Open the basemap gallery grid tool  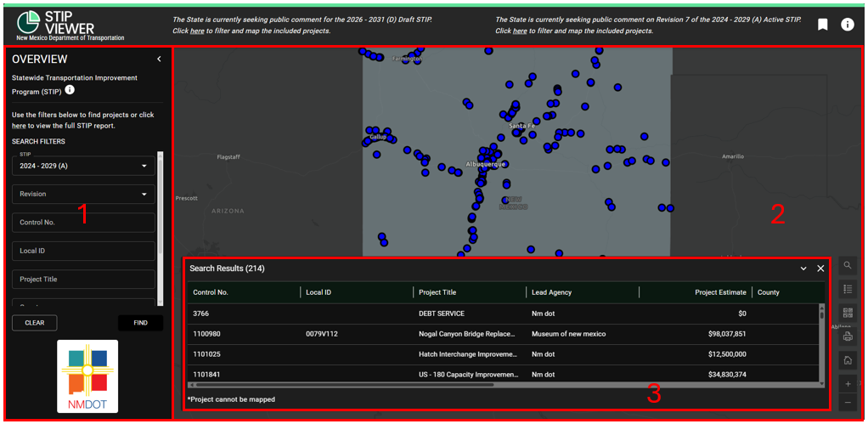point(848,312)
